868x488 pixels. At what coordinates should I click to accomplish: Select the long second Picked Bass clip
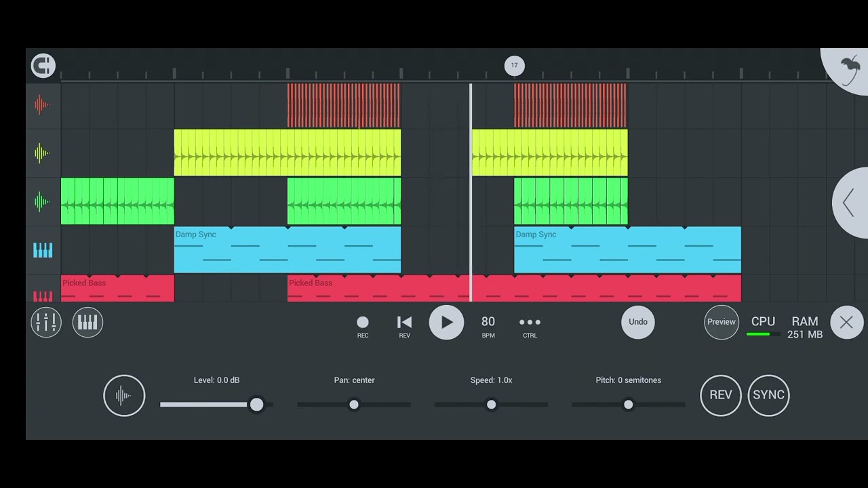[514, 288]
